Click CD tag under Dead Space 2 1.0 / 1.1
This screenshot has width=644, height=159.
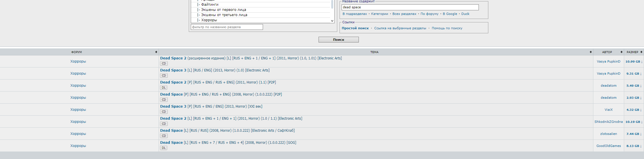click(x=164, y=124)
